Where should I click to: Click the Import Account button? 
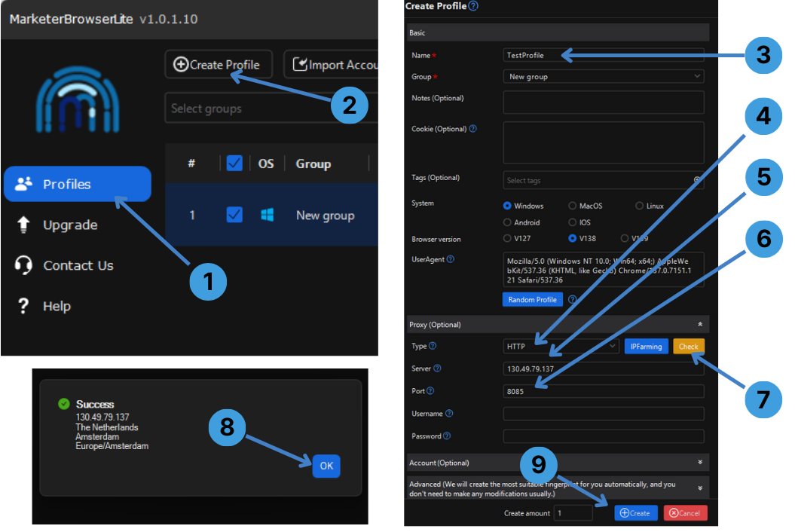pyautogui.click(x=331, y=64)
